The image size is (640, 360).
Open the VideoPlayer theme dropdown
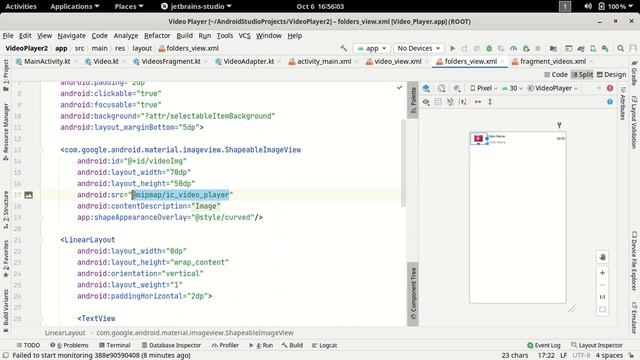point(553,88)
